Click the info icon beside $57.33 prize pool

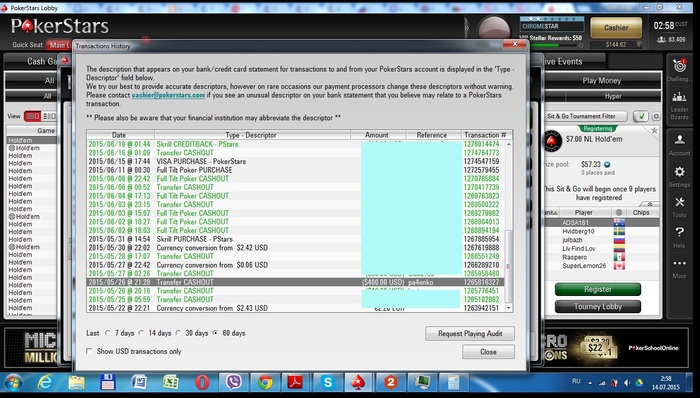coord(607,165)
